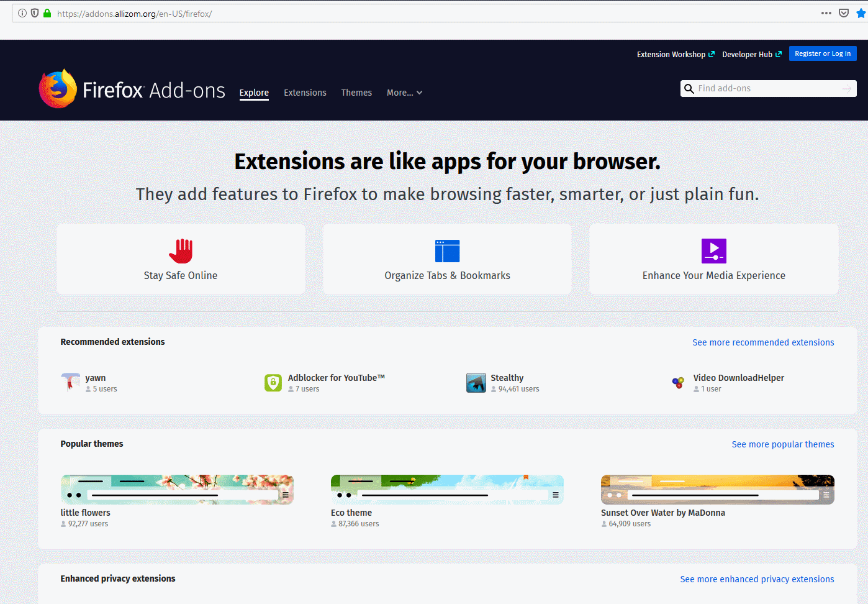Click the yawn extension icon
The image size is (868, 604).
[x=71, y=383]
